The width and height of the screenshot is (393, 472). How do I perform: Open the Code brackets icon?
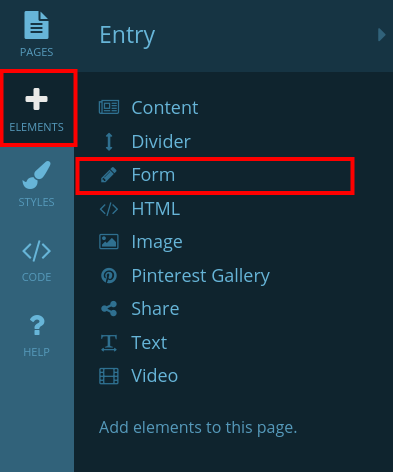pyautogui.click(x=36, y=251)
